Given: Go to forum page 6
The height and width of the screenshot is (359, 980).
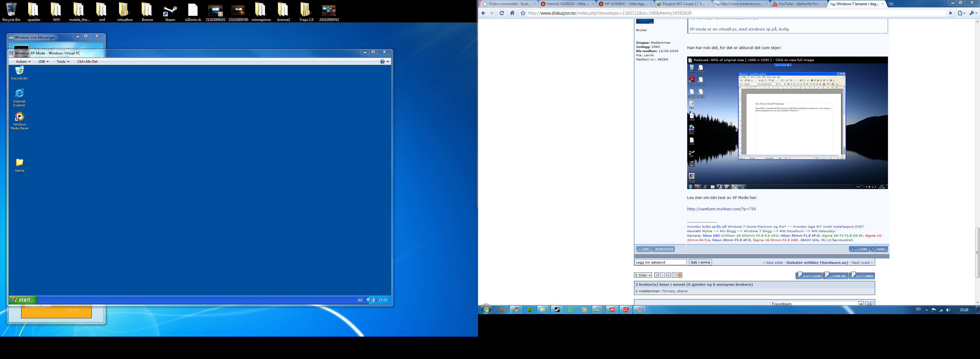Looking at the screenshot, I should [668, 275].
